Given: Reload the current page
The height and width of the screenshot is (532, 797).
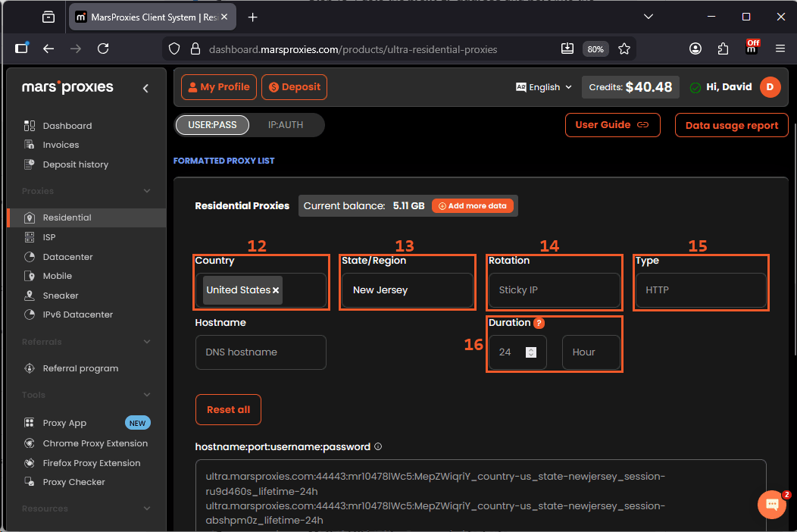Looking at the screenshot, I should pos(103,49).
